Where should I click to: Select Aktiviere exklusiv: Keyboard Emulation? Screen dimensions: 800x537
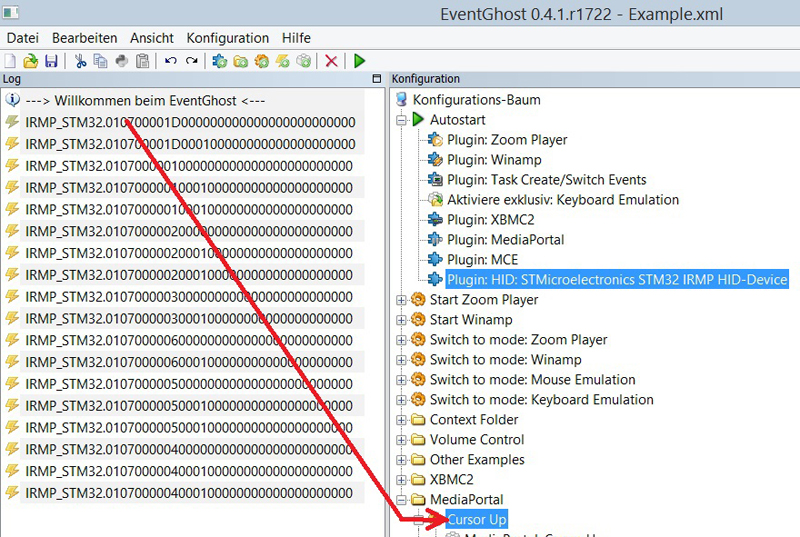563,199
